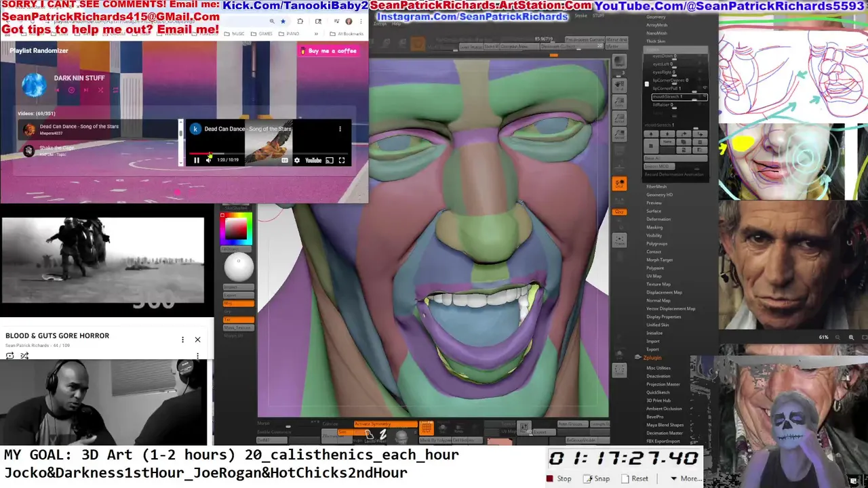Open the Maya Blend Shapes plugin
Screen dimensions: 868x488
(x=665, y=425)
